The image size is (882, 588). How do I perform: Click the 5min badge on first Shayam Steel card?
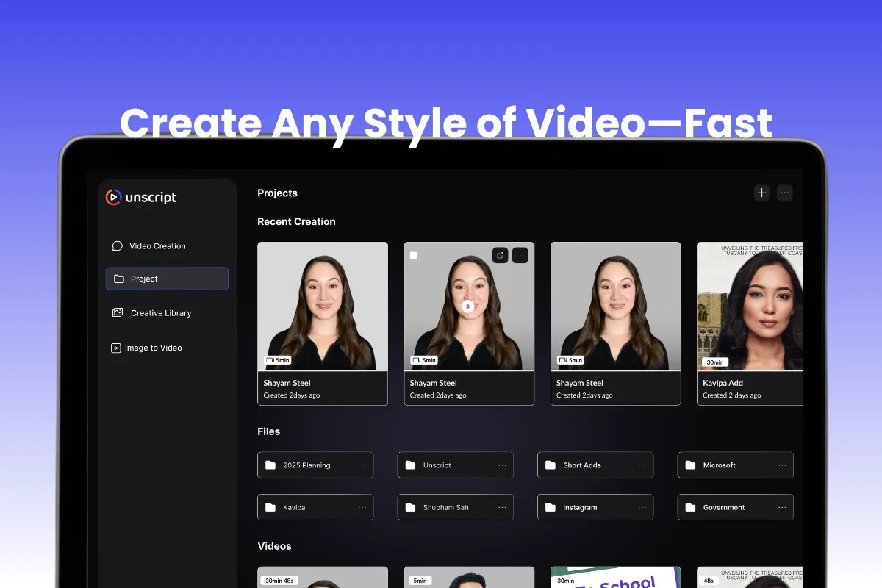tap(278, 360)
